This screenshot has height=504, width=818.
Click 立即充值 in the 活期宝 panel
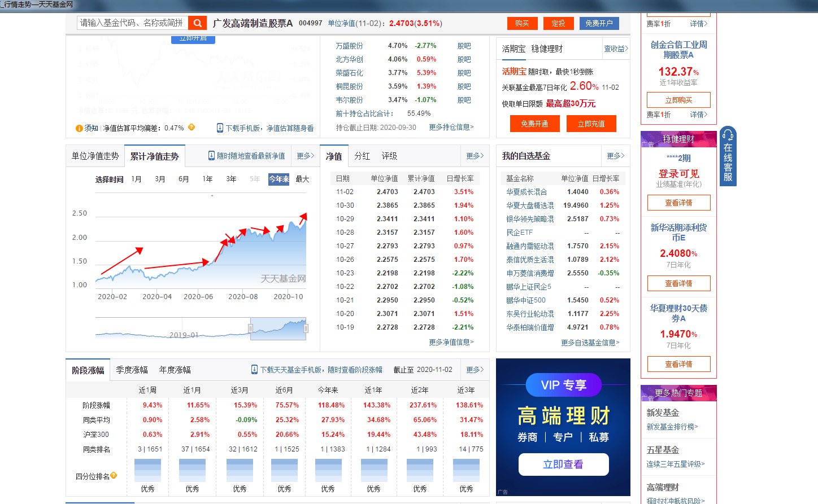(x=591, y=123)
